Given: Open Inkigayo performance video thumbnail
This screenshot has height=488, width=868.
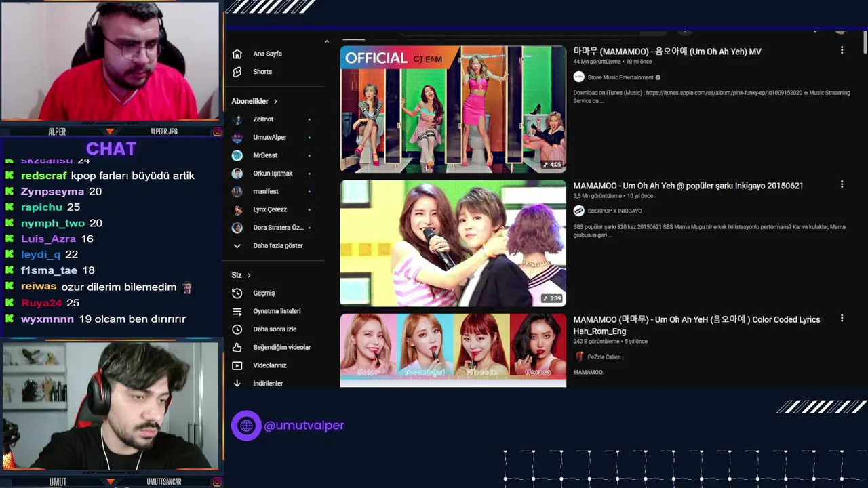Looking at the screenshot, I should point(453,243).
